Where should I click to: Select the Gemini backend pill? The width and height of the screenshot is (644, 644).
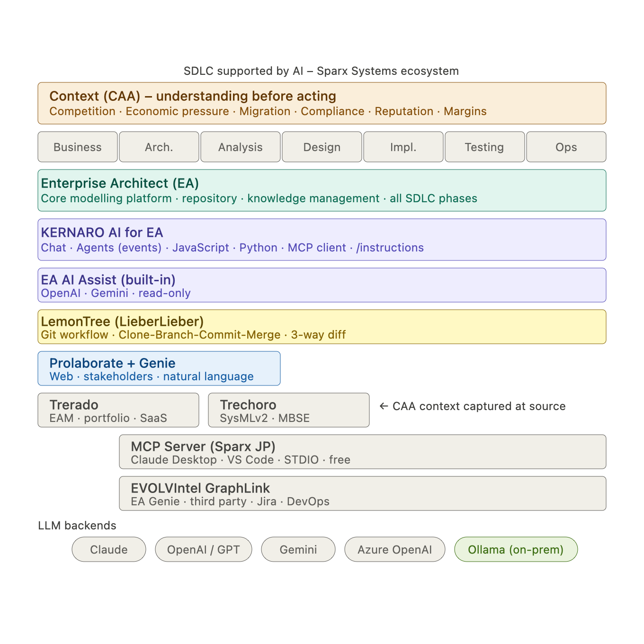pyautogui.click(x=298, y=549)
